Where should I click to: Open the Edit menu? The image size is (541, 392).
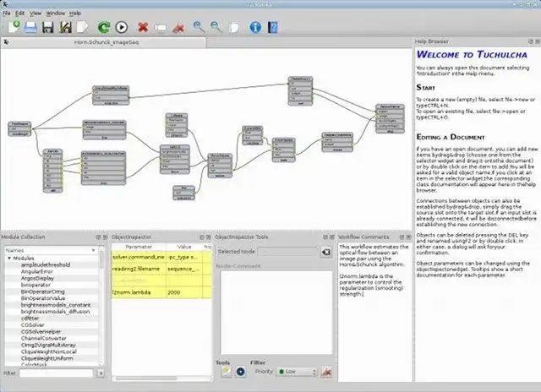[x=19, y=14]
